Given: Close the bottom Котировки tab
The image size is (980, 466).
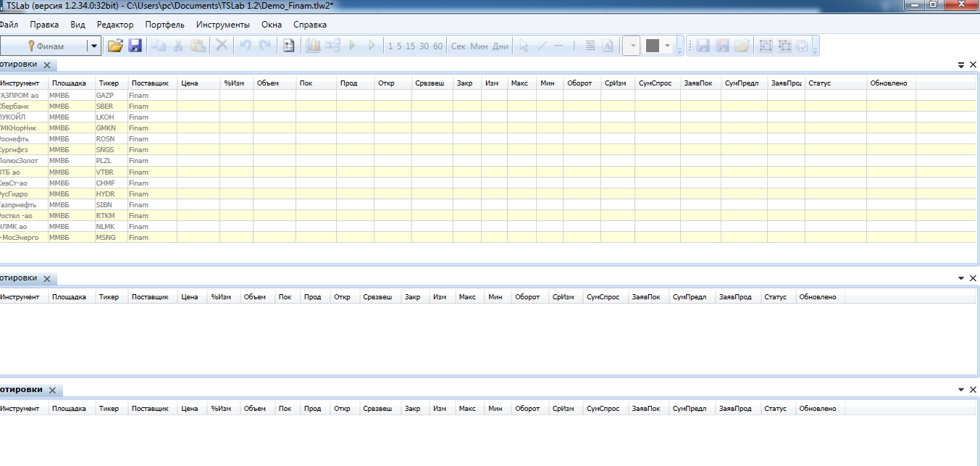Looking at the screenshot, I should pos(52,390).
